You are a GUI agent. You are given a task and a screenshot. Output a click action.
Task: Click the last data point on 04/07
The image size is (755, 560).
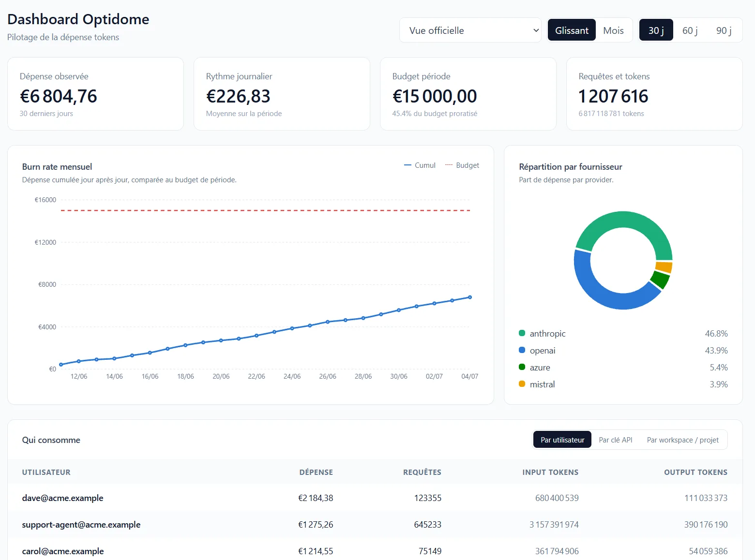pyautogui.click(x=469, y=297)
